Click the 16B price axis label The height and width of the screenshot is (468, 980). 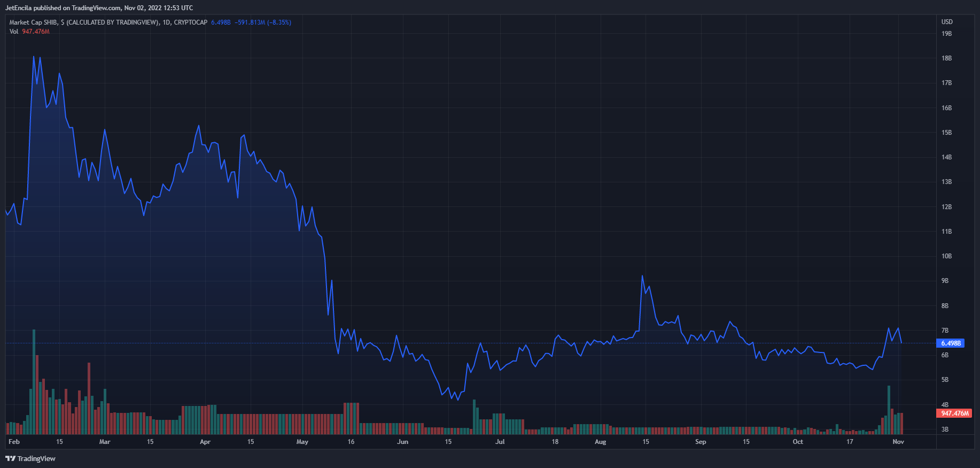[946, 108]
